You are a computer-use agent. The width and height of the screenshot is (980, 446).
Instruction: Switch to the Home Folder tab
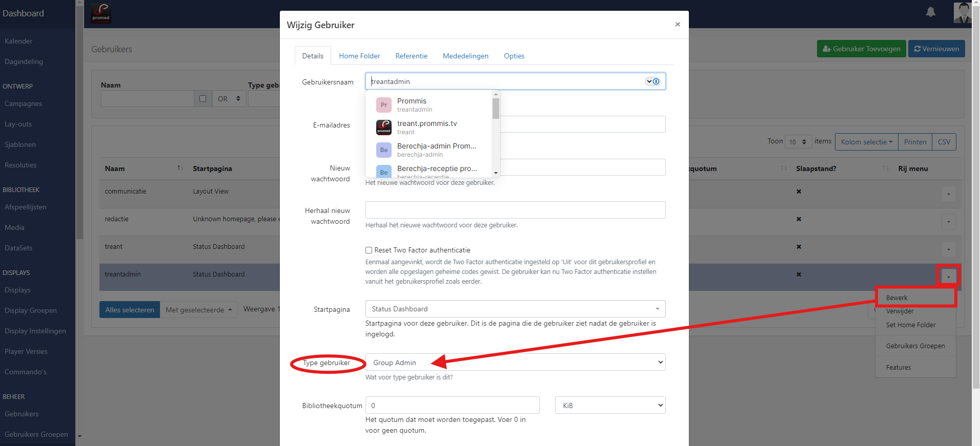359,56
